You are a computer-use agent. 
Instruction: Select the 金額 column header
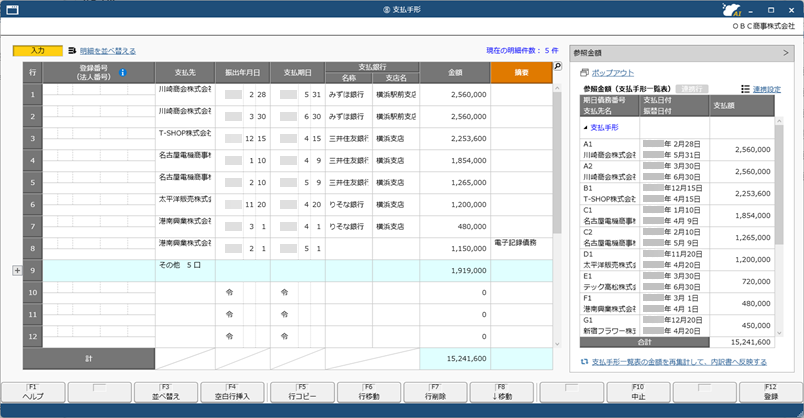point(455,73)
